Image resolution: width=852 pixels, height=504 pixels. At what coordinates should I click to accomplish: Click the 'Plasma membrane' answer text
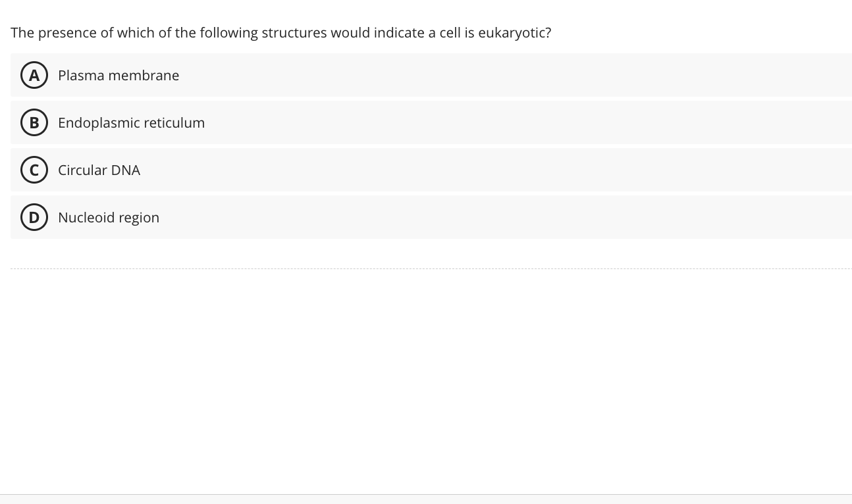(x=119, y=75)
